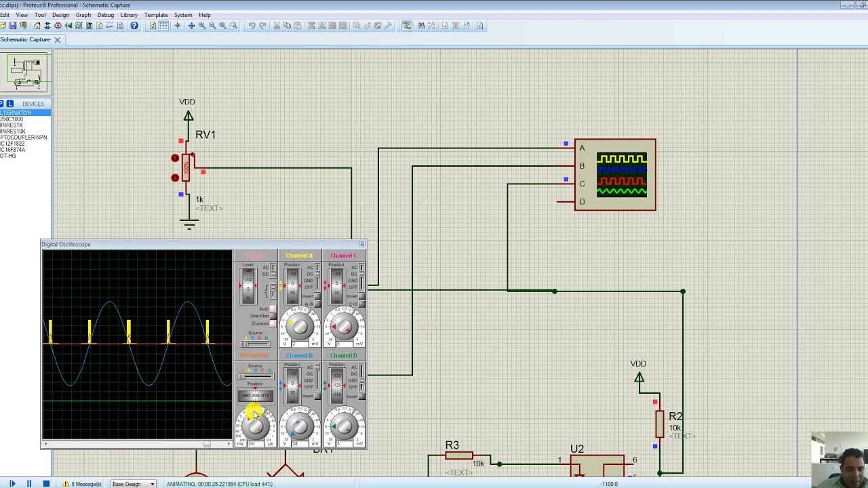
Task: Toggle the A+B button on Channel A
Action: 317,304
